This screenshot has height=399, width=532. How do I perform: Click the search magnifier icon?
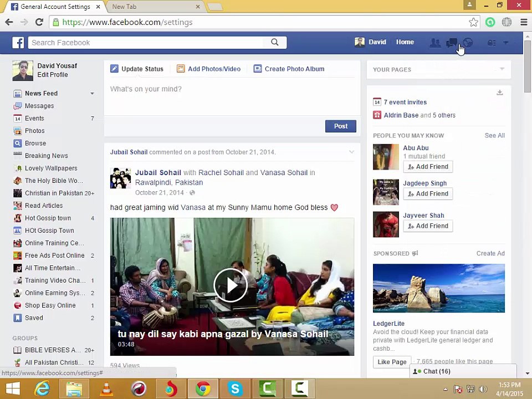(x=275, y=42)
